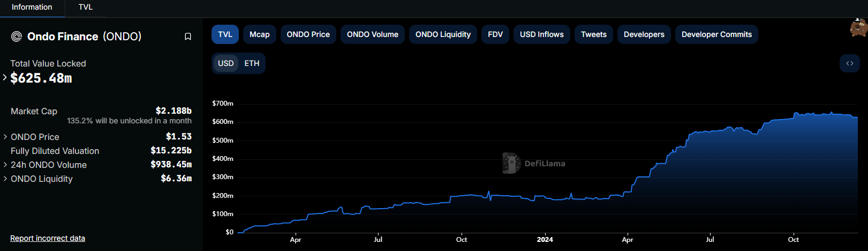
Task: Click the llama mascot avatar icon
Action: pyautogui.click(x=858, y=27)
